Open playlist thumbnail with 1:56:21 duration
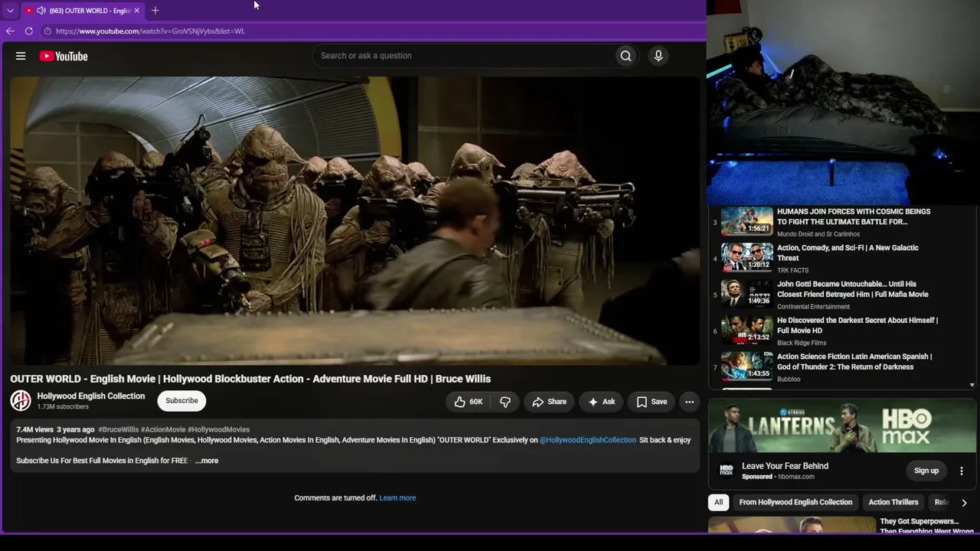 click(x=746, y=221)
